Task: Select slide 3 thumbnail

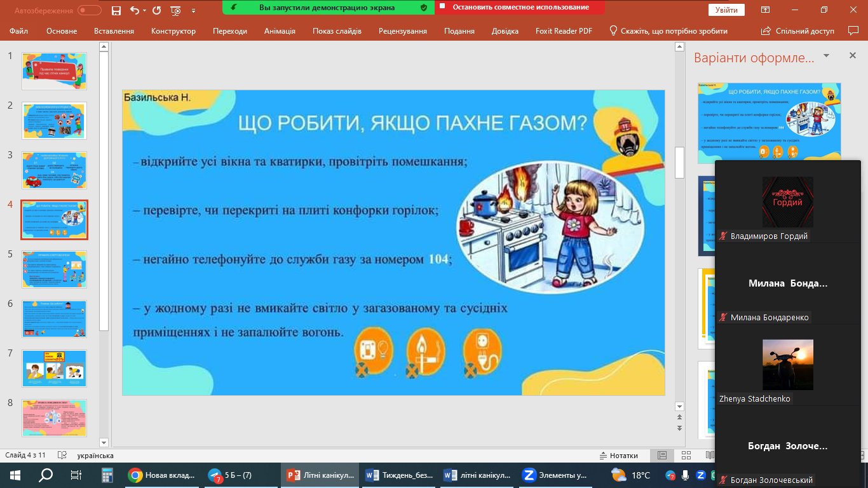Action: point(54,170)
